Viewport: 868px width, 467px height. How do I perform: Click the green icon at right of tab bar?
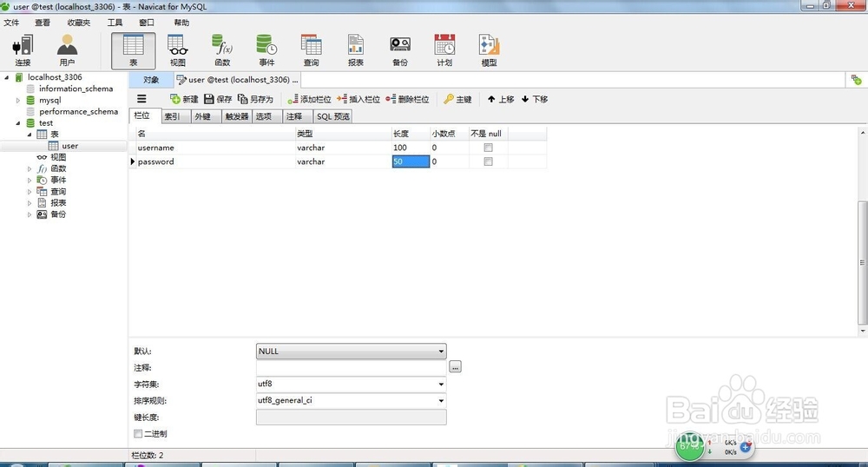click(x=857, y=80)
